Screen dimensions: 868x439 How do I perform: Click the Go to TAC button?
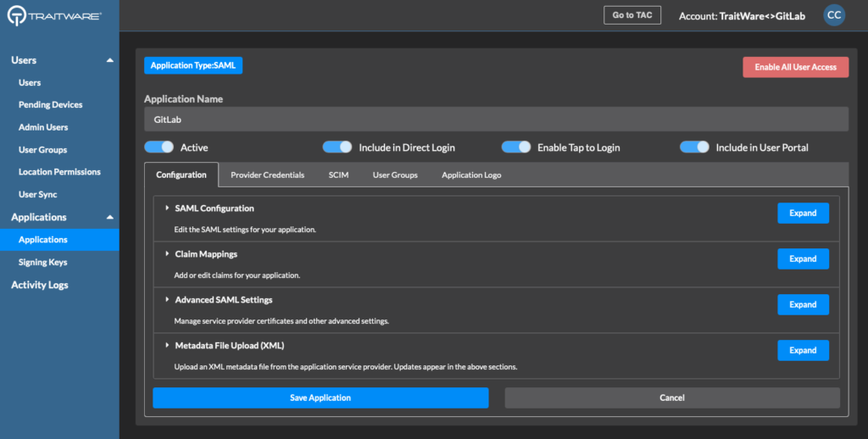coord(632,15)
